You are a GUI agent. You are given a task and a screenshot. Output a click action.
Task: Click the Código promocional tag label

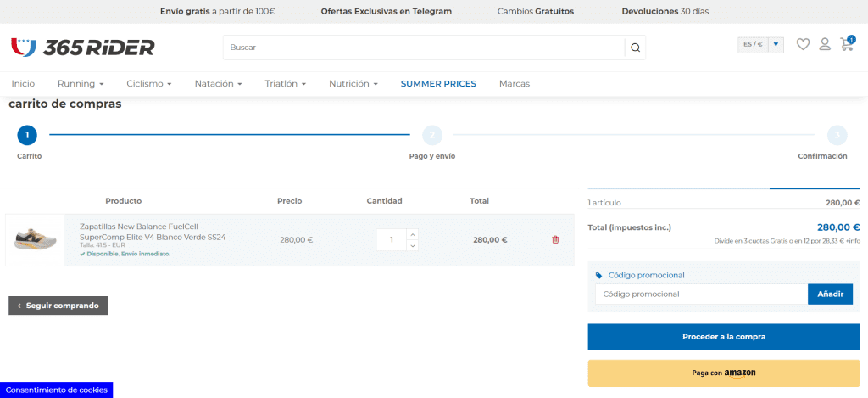point(641,276)
